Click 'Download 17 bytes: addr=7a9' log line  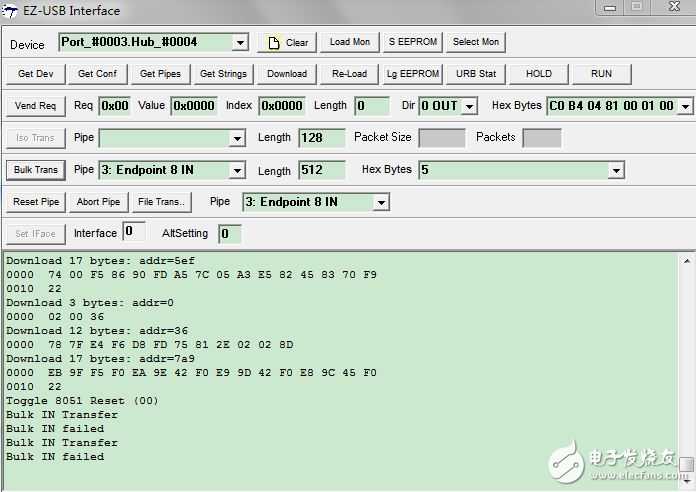click(x=100, y=359)
